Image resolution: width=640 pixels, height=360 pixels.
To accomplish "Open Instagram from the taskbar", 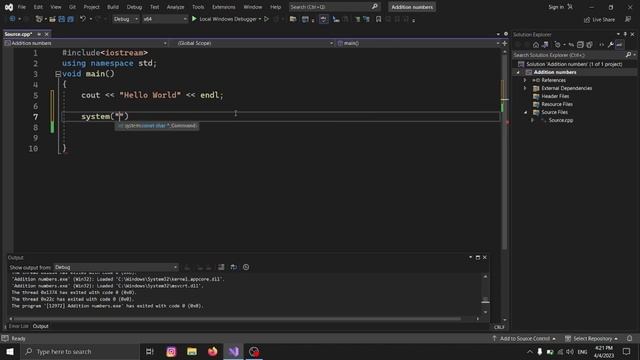I will (x=171, y=351).
